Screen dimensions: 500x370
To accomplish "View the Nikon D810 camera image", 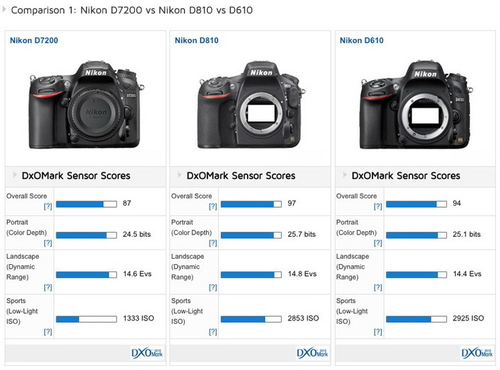I will (252, 105).
